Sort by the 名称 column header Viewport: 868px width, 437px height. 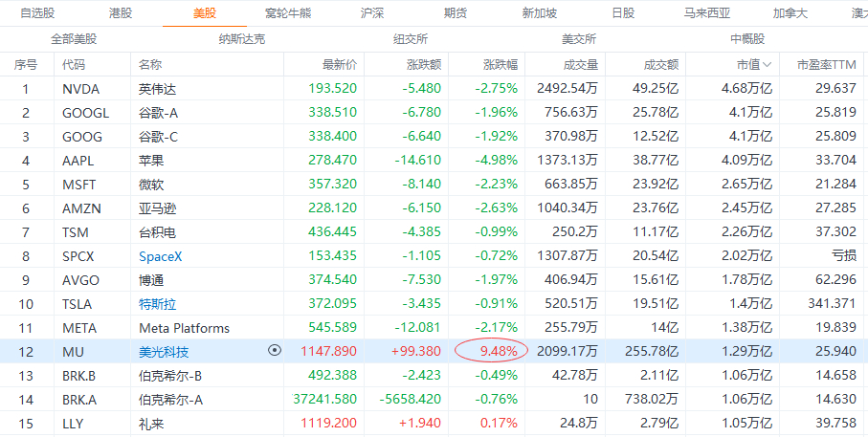pyautogui.click(x=150, y=65)
